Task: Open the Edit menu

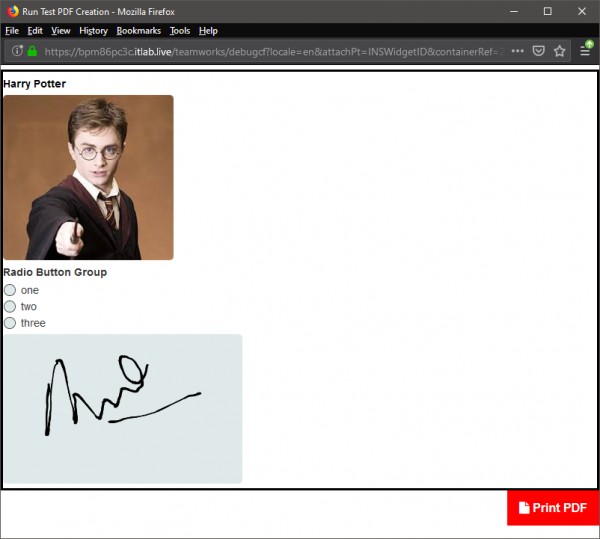Action: [x=35, y=31]
